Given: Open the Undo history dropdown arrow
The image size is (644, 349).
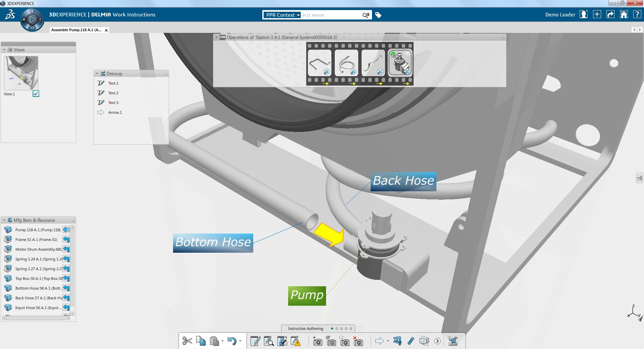Looking at the screenshot, I should [240, 341].
